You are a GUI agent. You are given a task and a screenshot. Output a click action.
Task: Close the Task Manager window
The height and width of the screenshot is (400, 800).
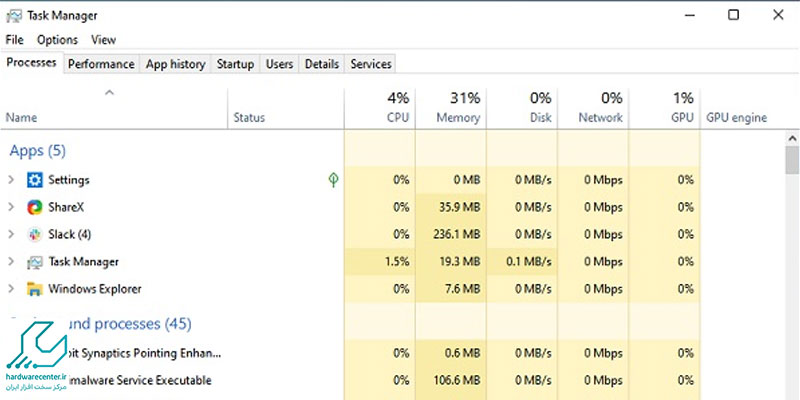point(778,15)
